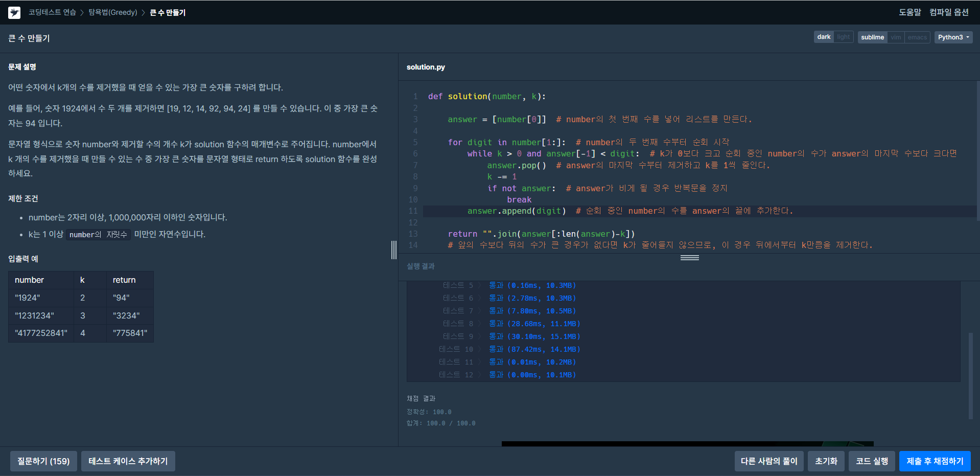980x476 pixels.
Task: Switch editor theme to dark
Action: [x=824, y=37]
